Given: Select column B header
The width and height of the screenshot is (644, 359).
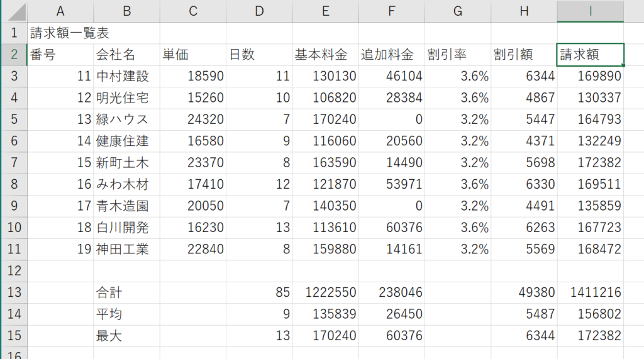Looking at the screenshot, I should [126, 11].
